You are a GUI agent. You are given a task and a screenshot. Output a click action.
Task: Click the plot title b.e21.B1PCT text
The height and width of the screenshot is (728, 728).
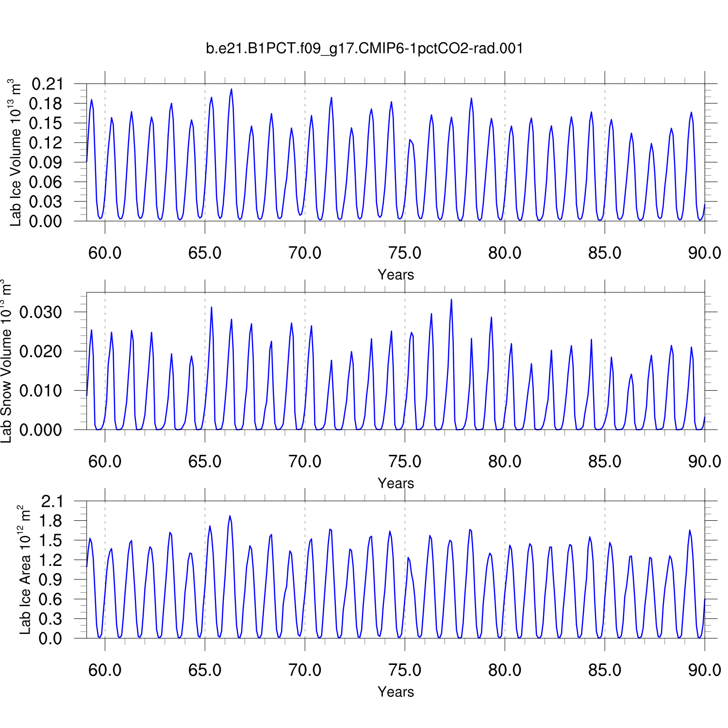pos(364,49)
